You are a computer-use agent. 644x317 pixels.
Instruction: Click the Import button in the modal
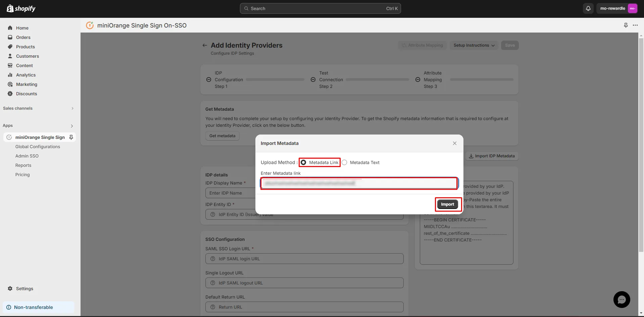pyautogui.click(x=448, y=204)
